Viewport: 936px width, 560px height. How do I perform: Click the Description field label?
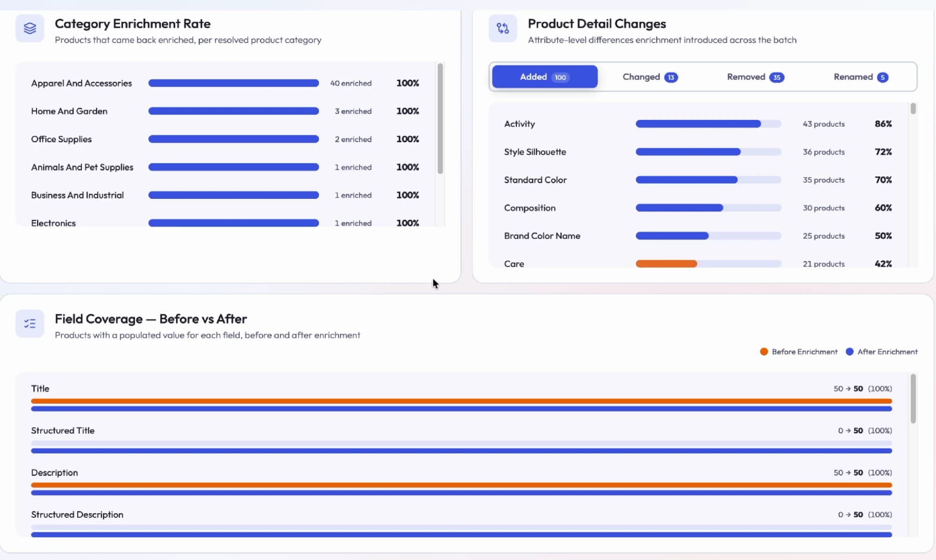[54, 473]
